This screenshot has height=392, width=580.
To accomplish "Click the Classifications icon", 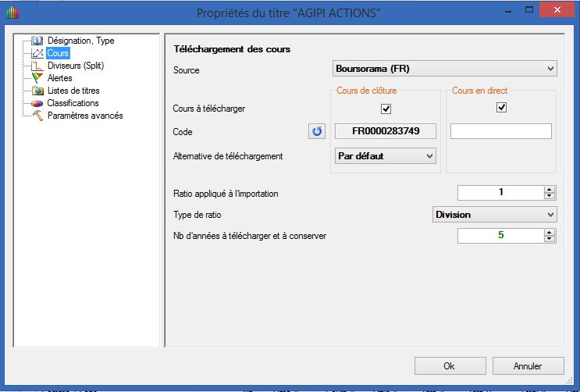I will [37, 103].
